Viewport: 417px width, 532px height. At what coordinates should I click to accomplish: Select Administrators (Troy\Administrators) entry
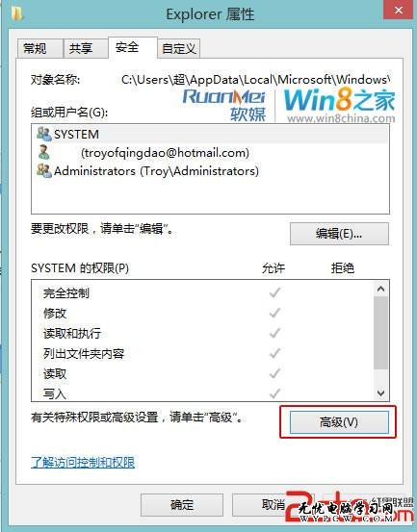coord(210,170)
